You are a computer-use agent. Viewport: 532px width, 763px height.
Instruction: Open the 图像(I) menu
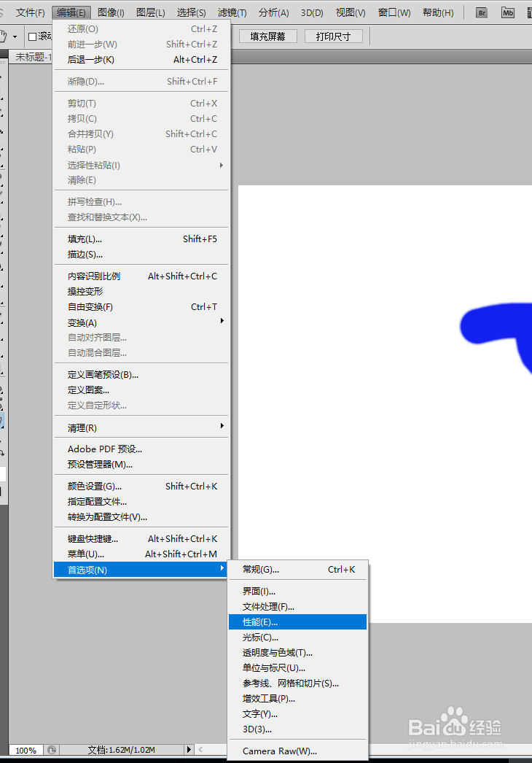pyautogui.click(x=111, y=12)
